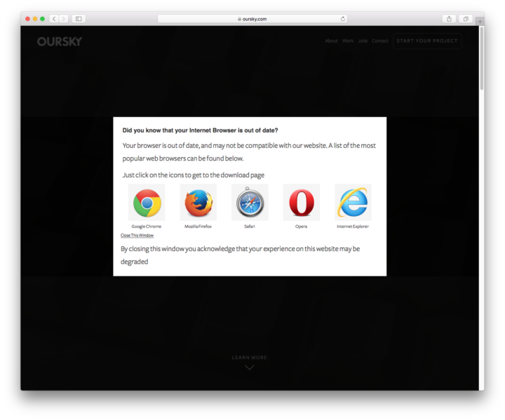Open the Jobs nav link
This screenshot has width=505, height=420.
coord(363,41)
